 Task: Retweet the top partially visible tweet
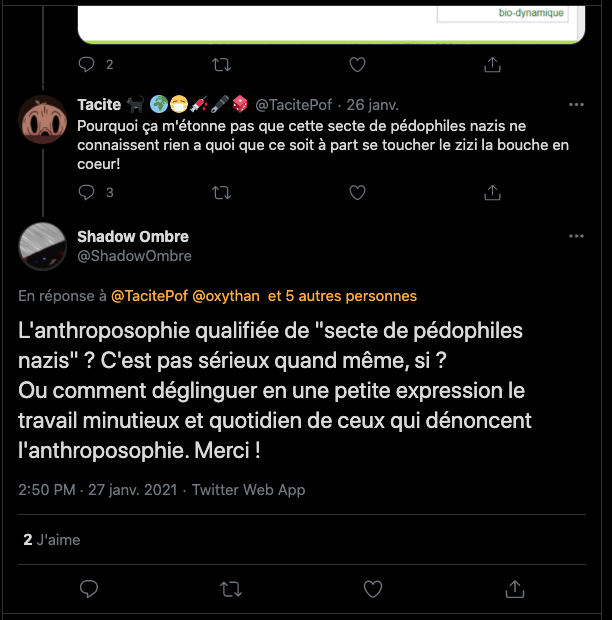click(222, 64)
